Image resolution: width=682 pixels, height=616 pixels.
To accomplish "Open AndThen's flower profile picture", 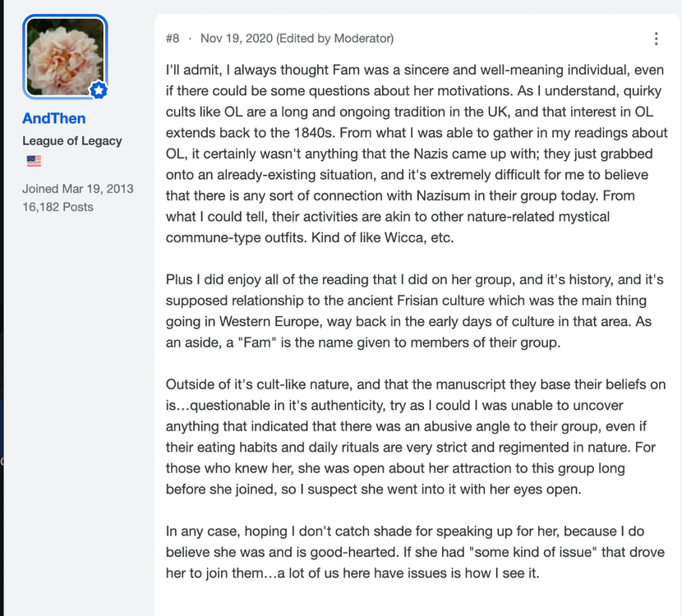I will tap(65, 57).
